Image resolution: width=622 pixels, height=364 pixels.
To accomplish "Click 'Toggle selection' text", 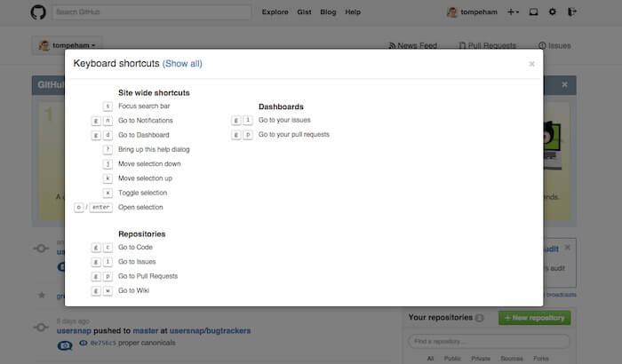I will [x=143, y=193].
